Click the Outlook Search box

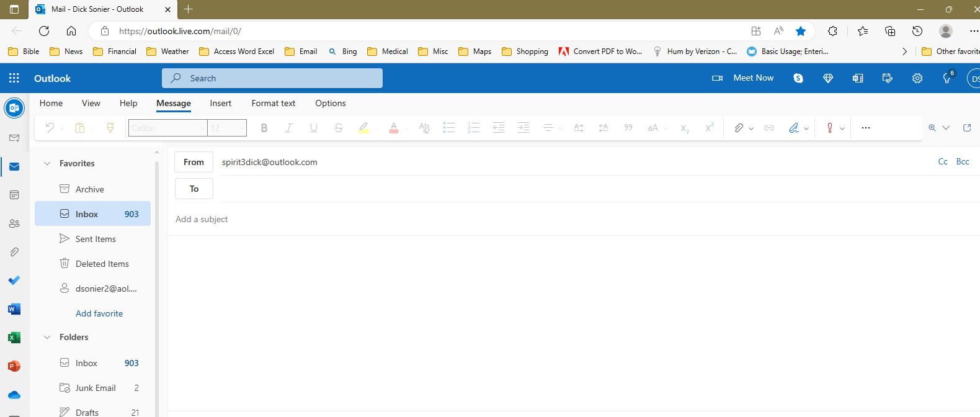[x=272, y=78]
